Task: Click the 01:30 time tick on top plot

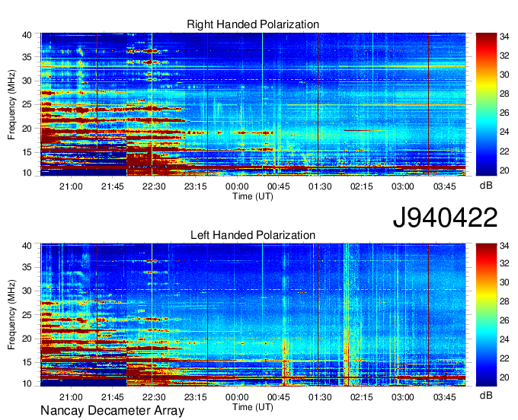Action: [x=320, y=186]
